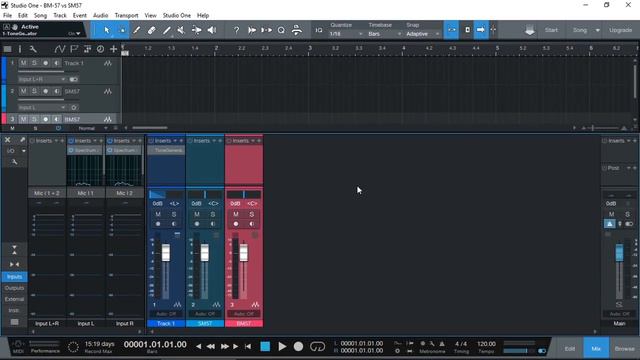Open the Transport menu

click(x=127, y=16)
